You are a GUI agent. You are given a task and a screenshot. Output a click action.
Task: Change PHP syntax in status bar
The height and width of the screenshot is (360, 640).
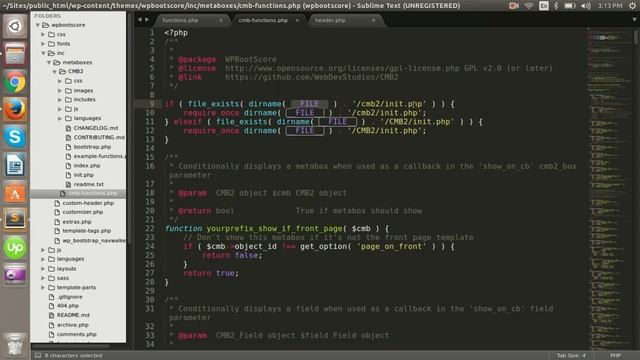[616, 356]
